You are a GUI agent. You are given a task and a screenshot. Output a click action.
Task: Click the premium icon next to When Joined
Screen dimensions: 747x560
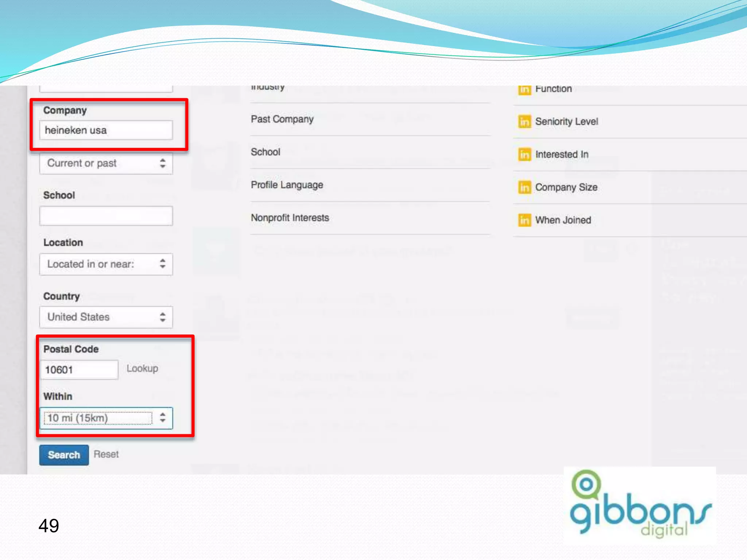[x=525, y=220]
